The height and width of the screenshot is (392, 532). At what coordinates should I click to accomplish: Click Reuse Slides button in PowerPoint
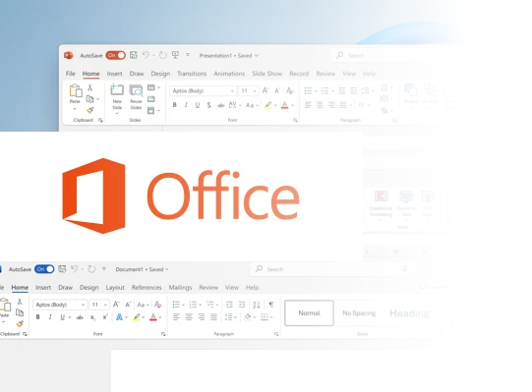[x=136, y=97]
